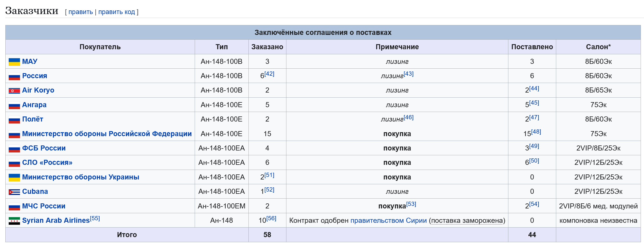
Task: Follow the ФСБ России link
Action: [x=44, y=148]
